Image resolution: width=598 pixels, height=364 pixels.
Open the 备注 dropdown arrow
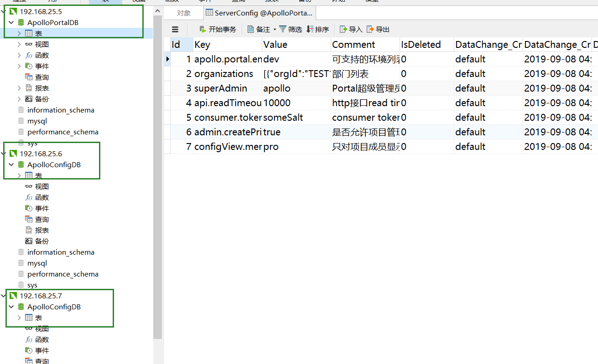point(275,30)
